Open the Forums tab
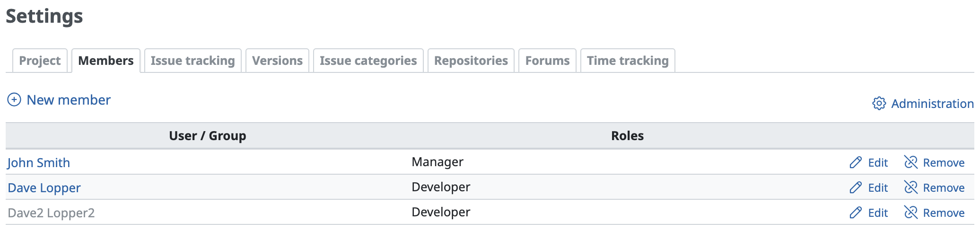The height and width of the screenshot is (249, 980). [547, 61]
